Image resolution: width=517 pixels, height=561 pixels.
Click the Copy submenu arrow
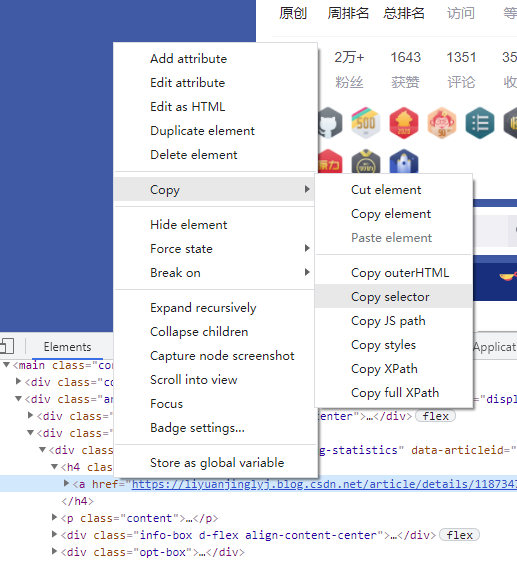[x=307, y=189]
